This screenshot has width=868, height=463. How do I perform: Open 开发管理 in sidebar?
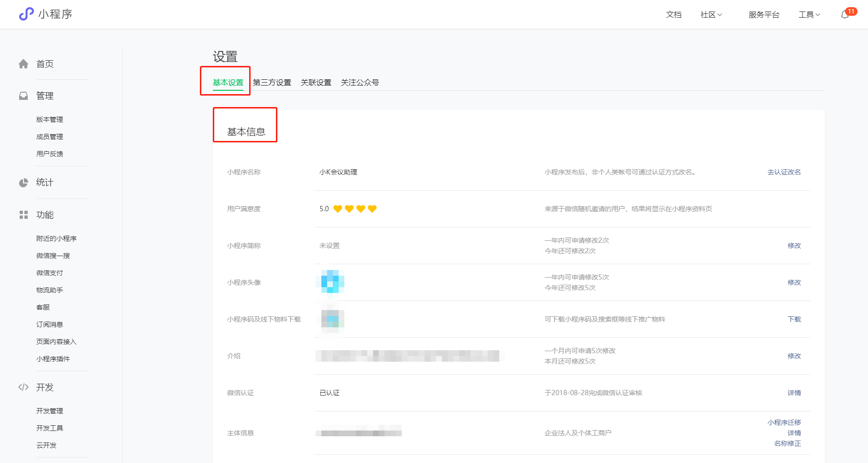point(50,411)
